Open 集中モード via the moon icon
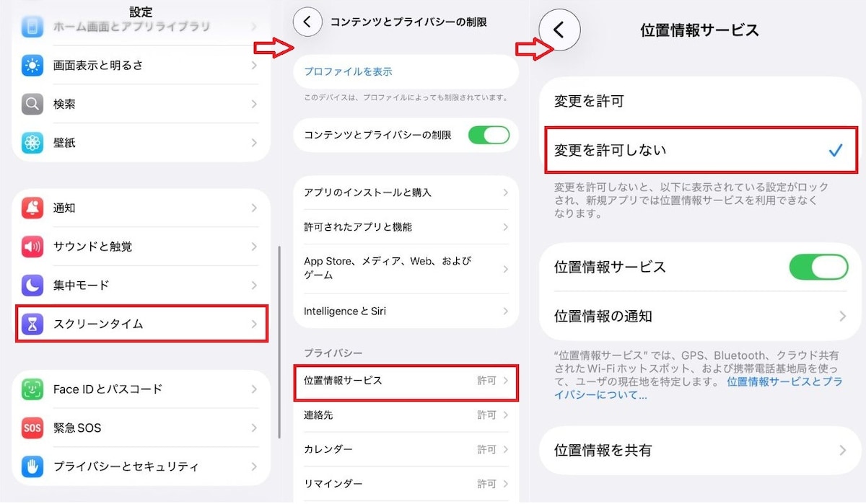The width and height of the screenshot is (866, 504). [32, 285]
